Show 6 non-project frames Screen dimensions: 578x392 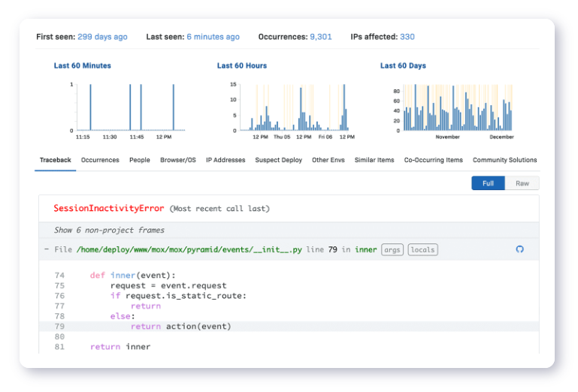pyautogui.click(x=109, y=231)
